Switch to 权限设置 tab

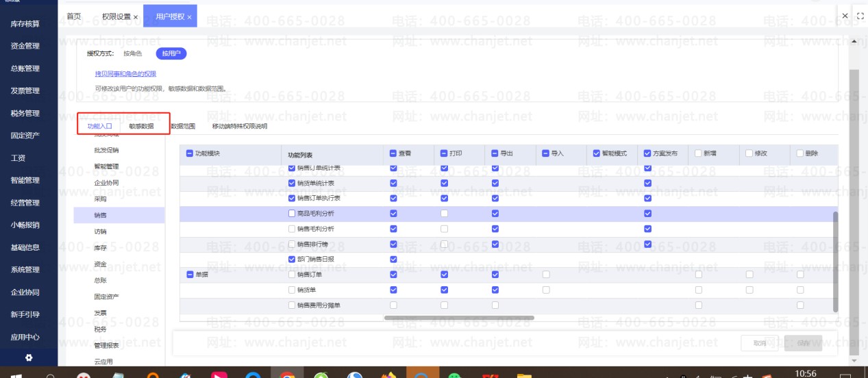pos(116,16)
